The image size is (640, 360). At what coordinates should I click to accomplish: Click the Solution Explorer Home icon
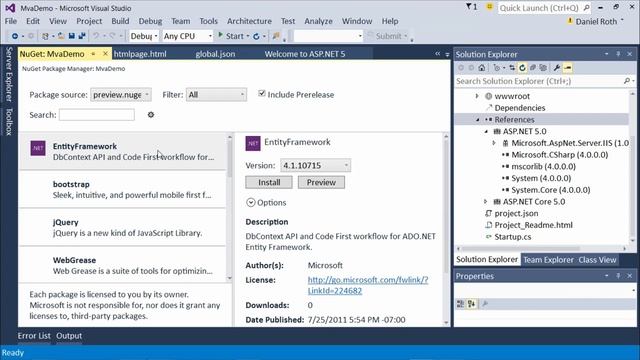click(x=482, y=68)
